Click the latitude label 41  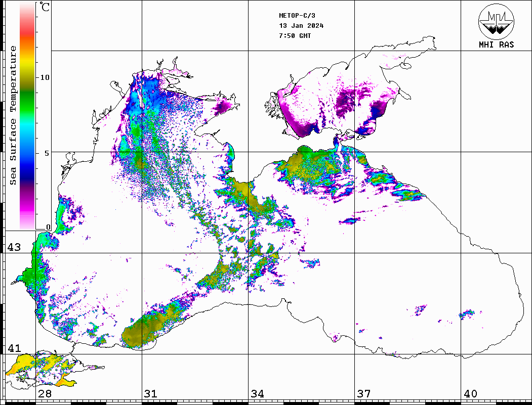tap(14, 348)
